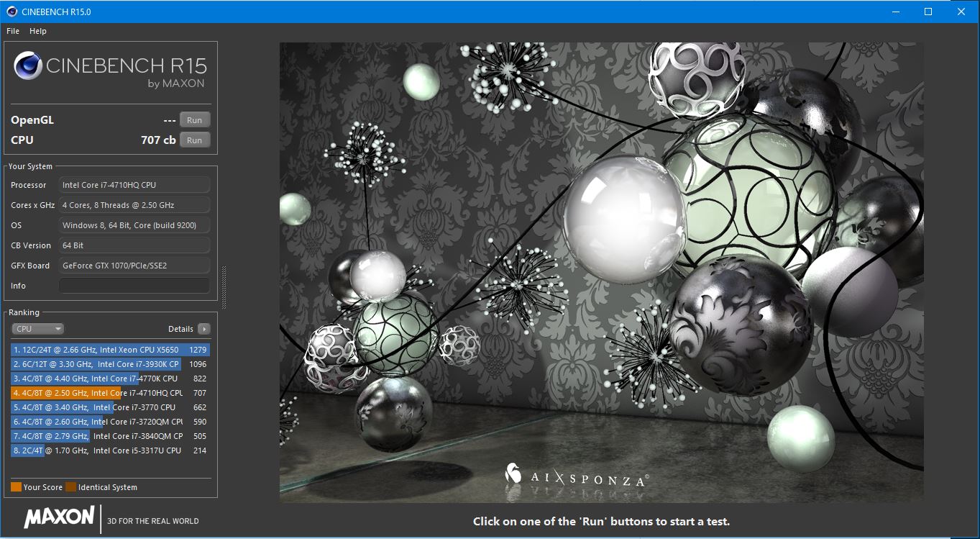The width and height of the screenshot is (980, 539).
Task: Select your score row i7-4710HQ 707
Action: (x=111, y=393)
